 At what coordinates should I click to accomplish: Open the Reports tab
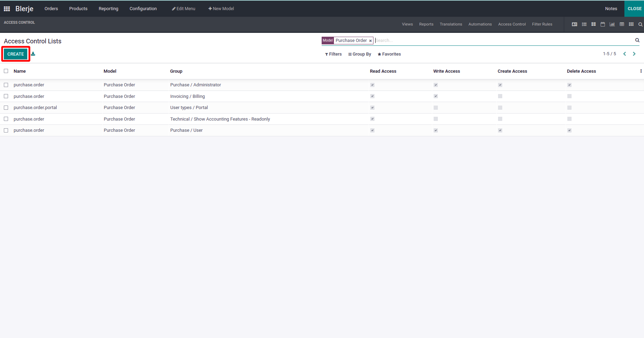click(x=426, y=24)
